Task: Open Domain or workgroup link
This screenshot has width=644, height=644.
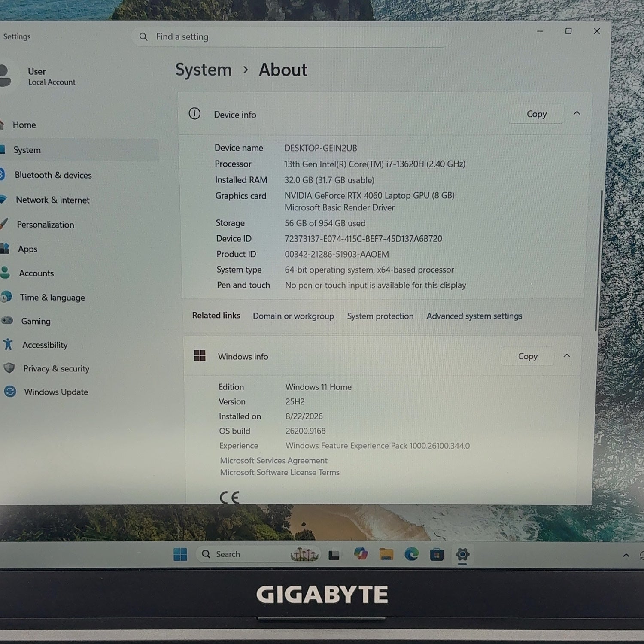Action: tap(293, 316)
